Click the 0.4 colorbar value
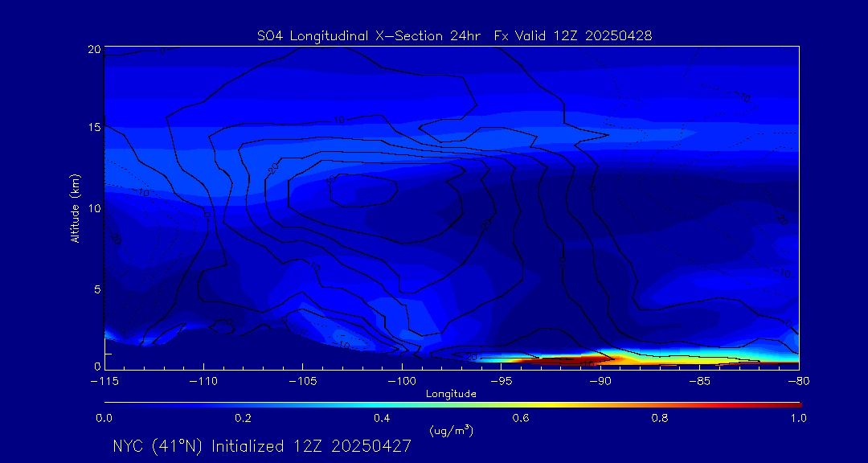This screenshot has height=463, width=868. tap(382, 418)
